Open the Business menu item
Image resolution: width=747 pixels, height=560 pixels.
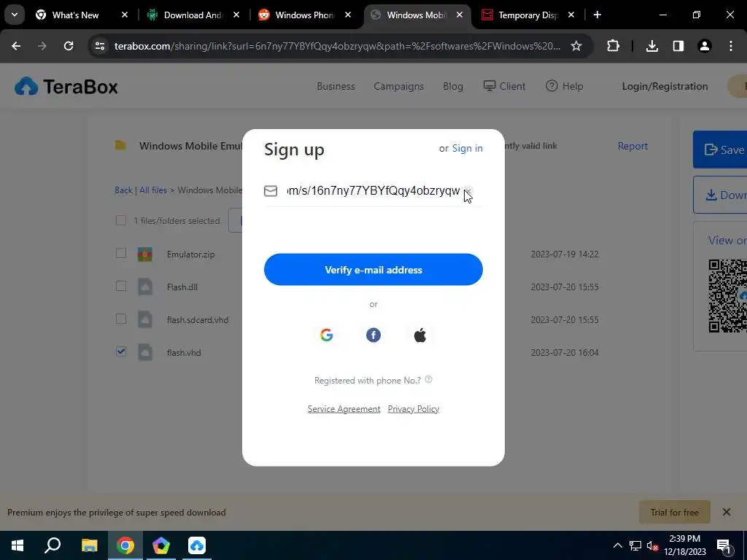[336, 86]
